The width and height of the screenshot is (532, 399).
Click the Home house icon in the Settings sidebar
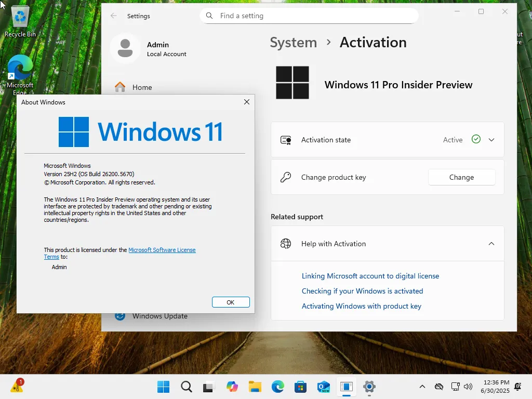[x=120, y=87]
